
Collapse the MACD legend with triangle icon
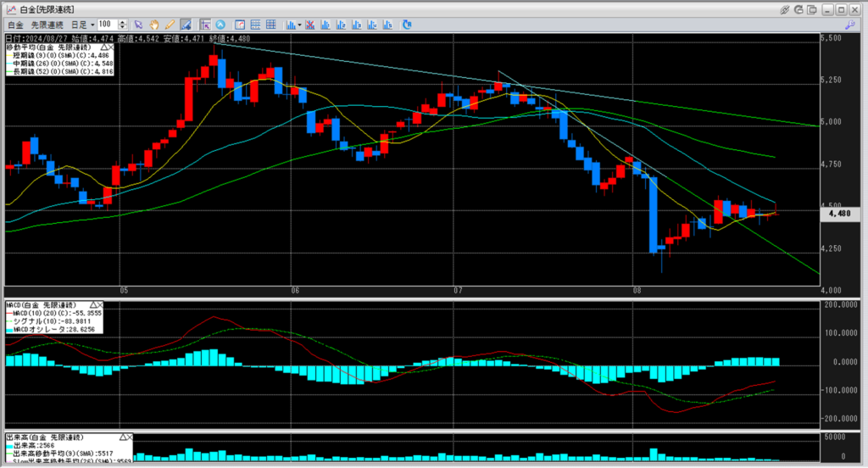93,305
